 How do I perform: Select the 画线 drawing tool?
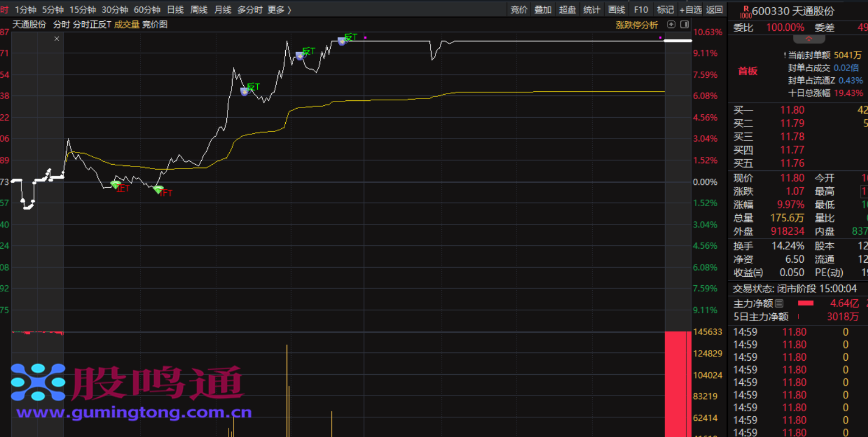[x=616, y=10]
